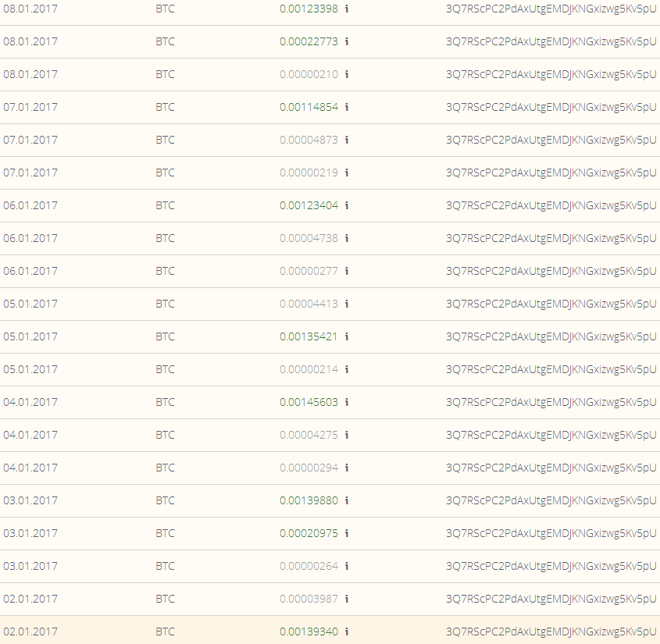Open the info icon beside 0.00123404
Viewport: 660px width, 644px height.
click(347, 206)
